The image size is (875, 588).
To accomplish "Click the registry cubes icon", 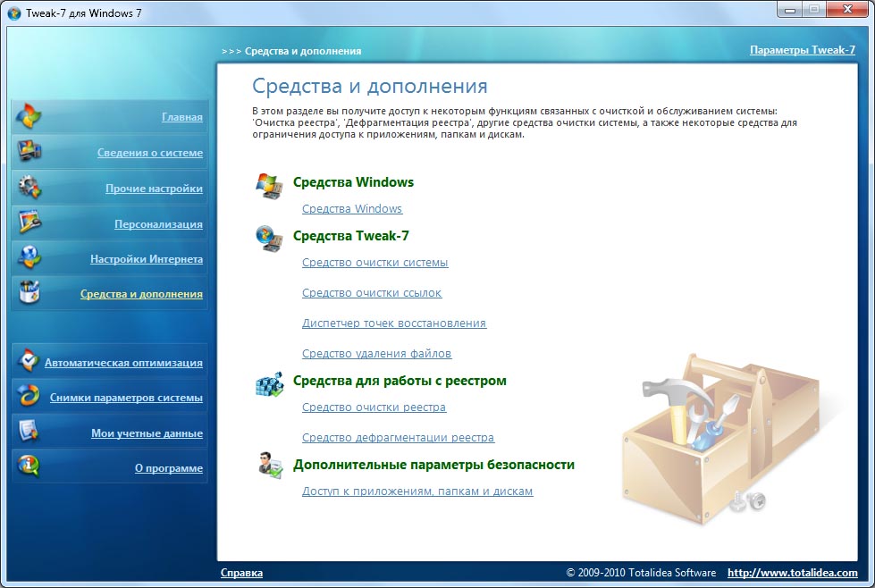I will 270,384.
